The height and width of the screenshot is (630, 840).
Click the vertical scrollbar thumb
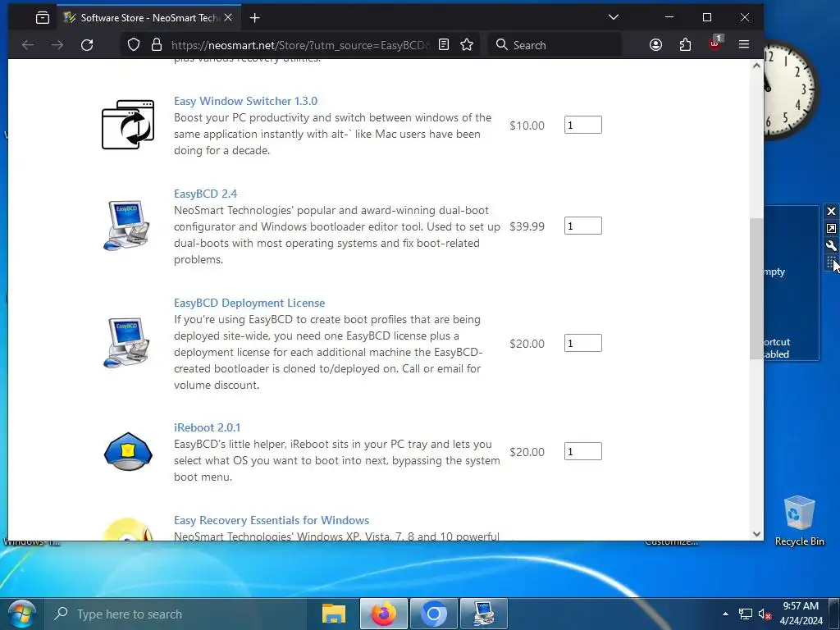click(x=756, y=289)
